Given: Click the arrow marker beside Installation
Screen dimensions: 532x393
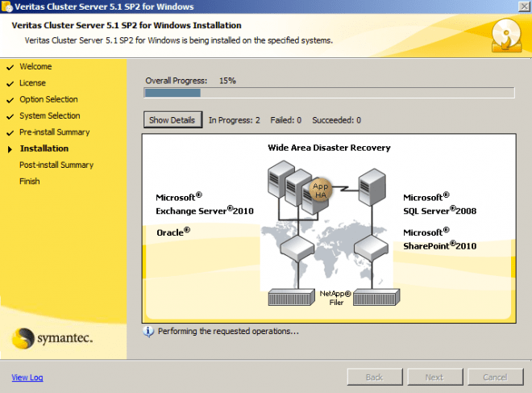Looking at the screenshot, I should click(10, 149).
